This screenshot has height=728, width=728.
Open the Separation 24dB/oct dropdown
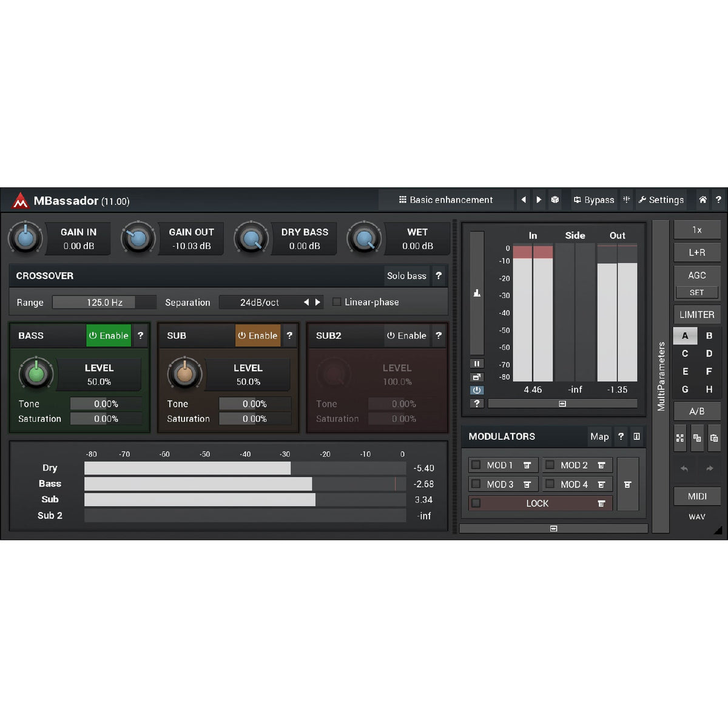coord(260,302)
